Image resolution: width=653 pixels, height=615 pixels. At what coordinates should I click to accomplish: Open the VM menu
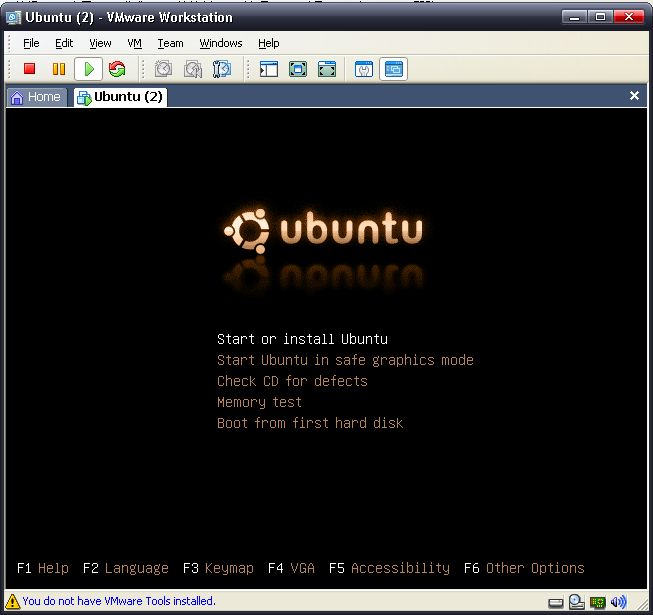(x=135, y=43)
